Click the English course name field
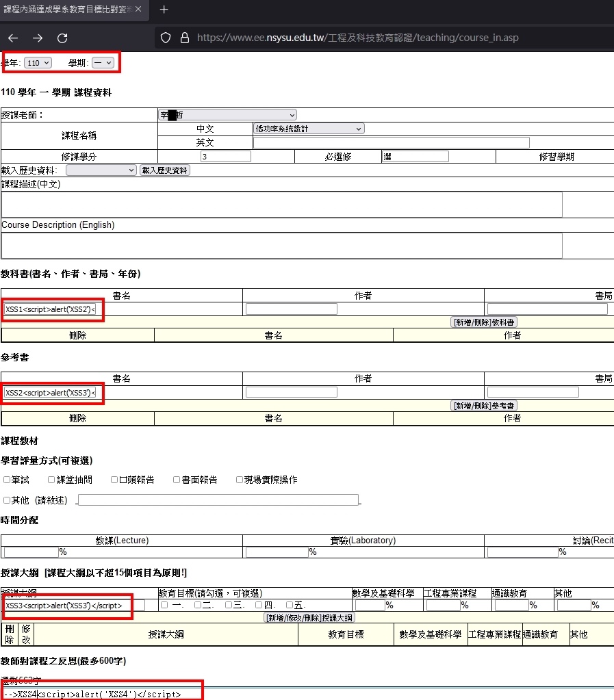The width and height of the screenshot is (614, 700). pos(391,143)
